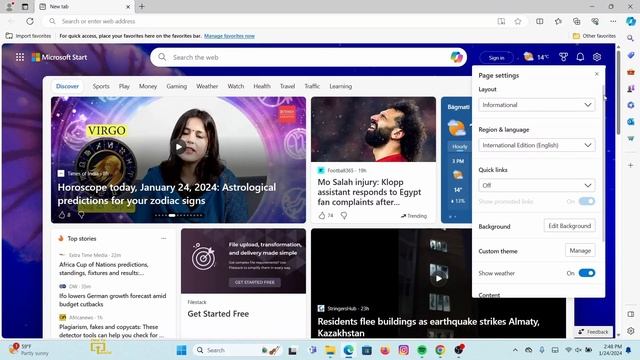The width and height of the screenshot is (640, 360).
Task: Open the Health tab
Action: point(262,86)
